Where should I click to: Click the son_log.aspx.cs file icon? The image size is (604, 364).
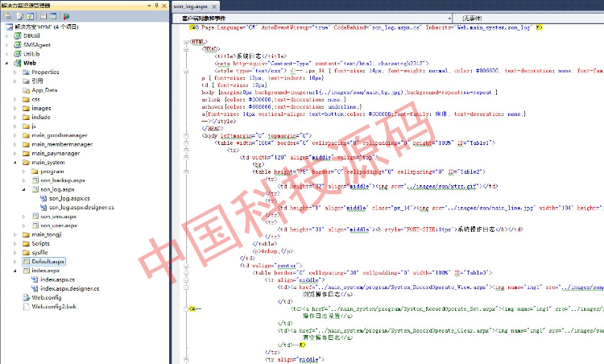pyautogui.click(x=43, y=198)
